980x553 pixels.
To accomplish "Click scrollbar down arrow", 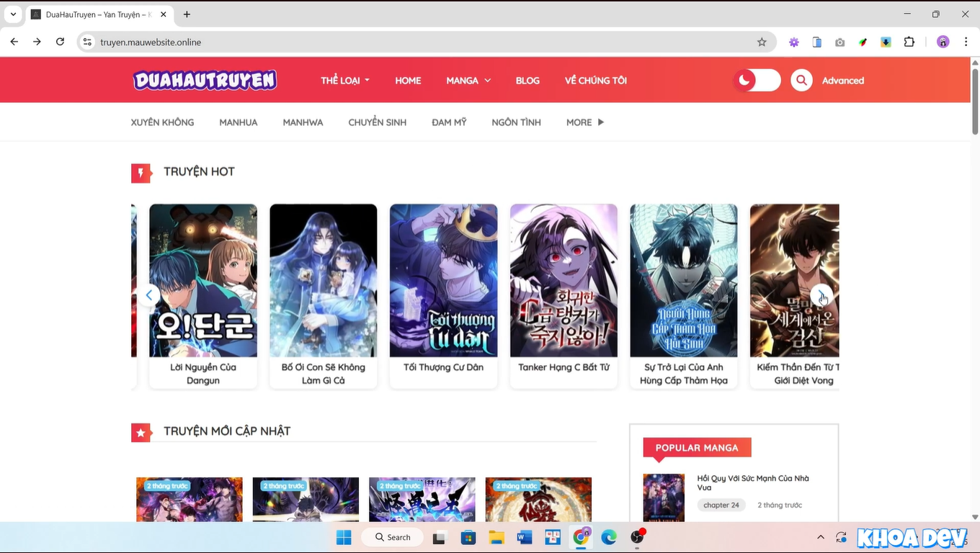I will click(x=975, y=517).
